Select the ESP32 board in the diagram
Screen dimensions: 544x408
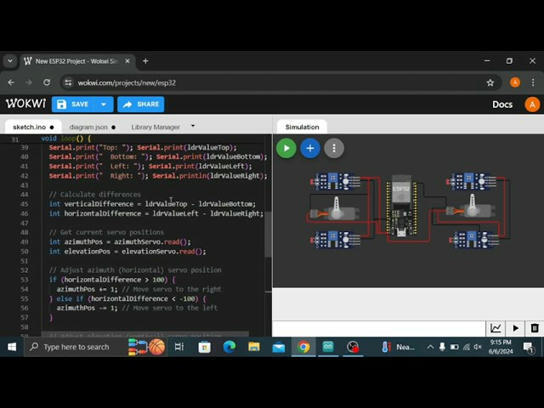pyautogui.click(x=401, y=206)
